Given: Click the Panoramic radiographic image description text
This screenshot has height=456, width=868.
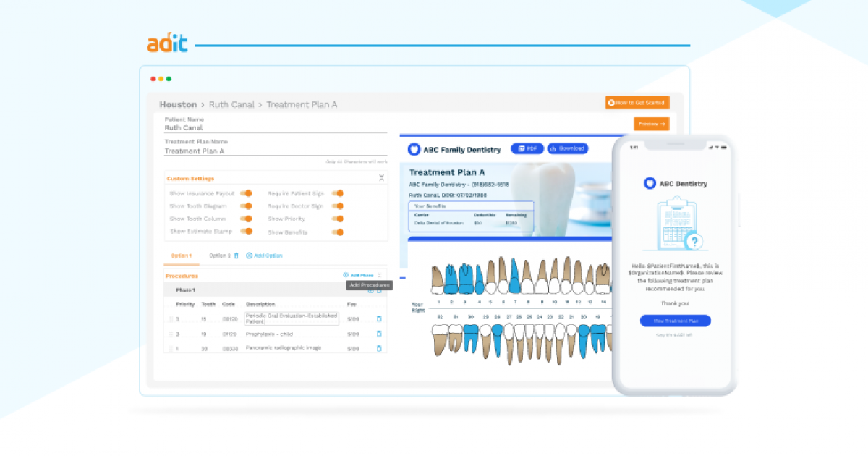Looking at the screenshot, I should (x=282, y=348).
